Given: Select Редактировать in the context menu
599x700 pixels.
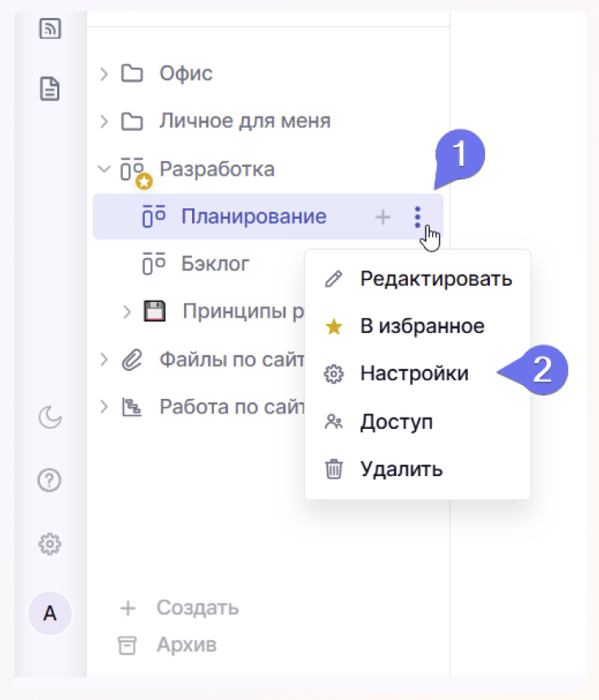Looking at the screenshot, I should [x=435, y=279].
